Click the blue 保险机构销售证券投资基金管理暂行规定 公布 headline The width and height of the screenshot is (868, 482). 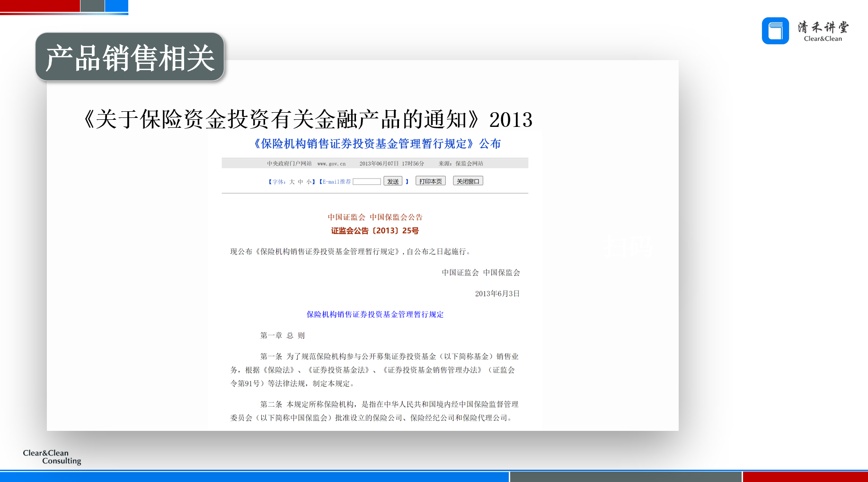pos(377,144)
